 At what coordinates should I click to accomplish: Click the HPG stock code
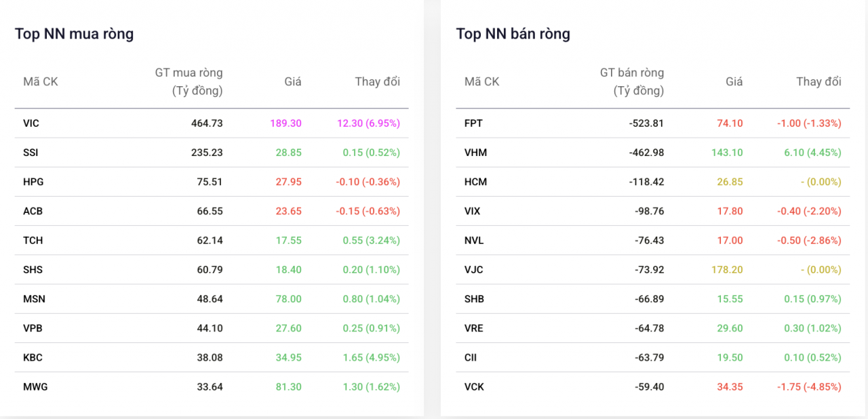[33, 182]
